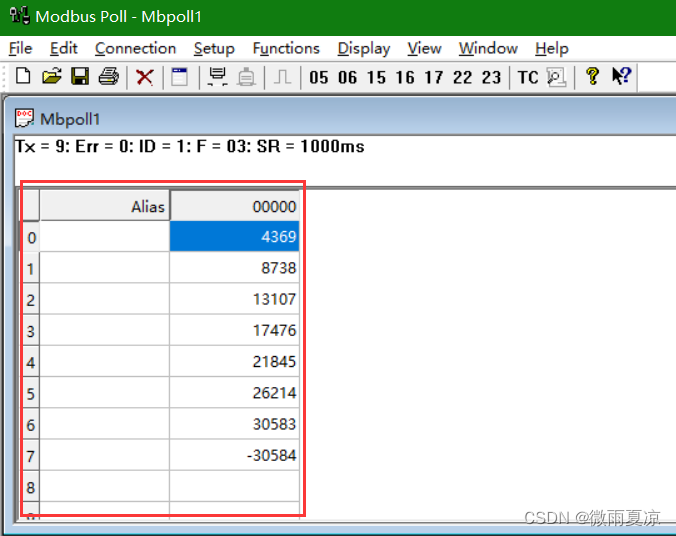Click the context help arrow icon
Image resolution: width=676 pixels, height=536 pixels.
click(x=621, y=76)
